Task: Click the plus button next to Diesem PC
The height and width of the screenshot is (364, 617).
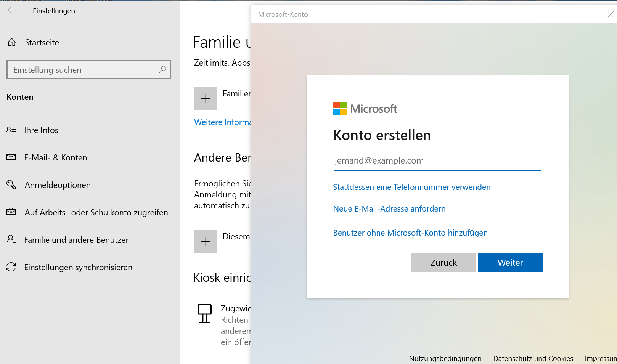Action: point(206,241)
